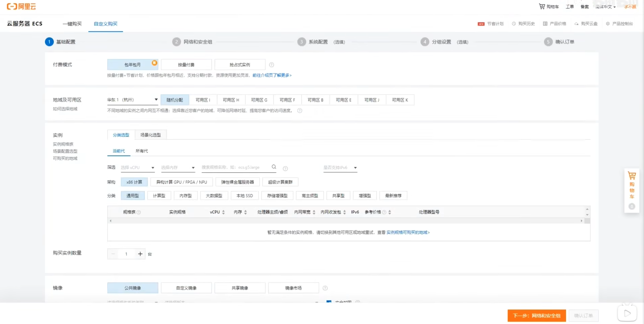Click the horizontal scrollbar under the spec table
The width and height of the screenshot is (644, 324).
point(348,221)
